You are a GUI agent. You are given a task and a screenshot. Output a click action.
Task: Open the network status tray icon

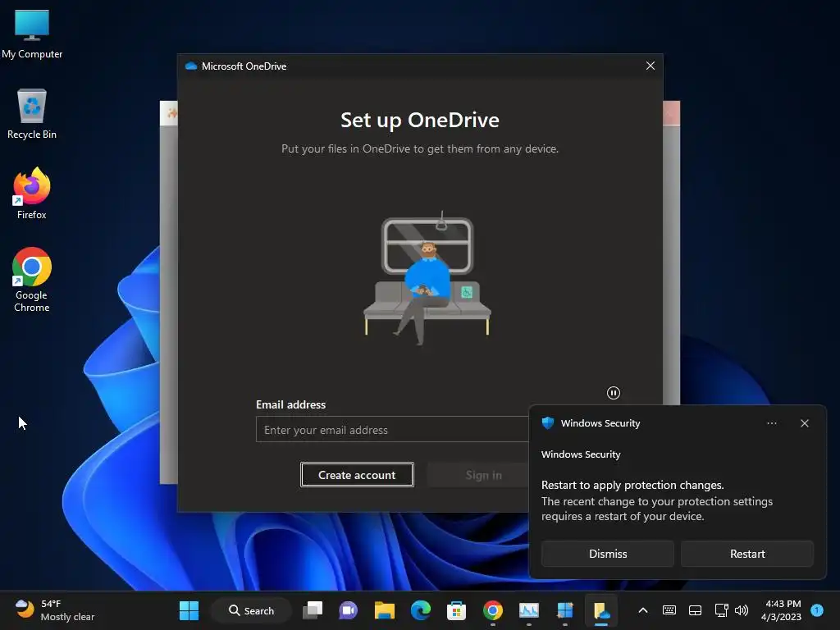pos(721,610)
